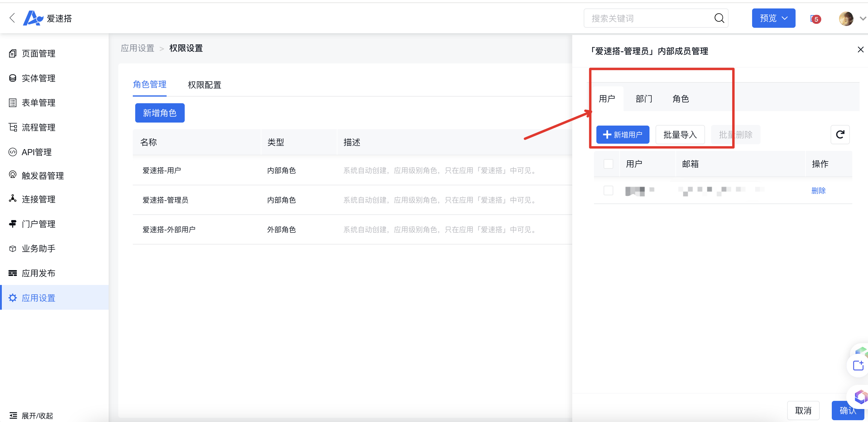Close the 内部成员管理 panel
The height and width of the screenshot is (422, 868).
tap(860, 50)
